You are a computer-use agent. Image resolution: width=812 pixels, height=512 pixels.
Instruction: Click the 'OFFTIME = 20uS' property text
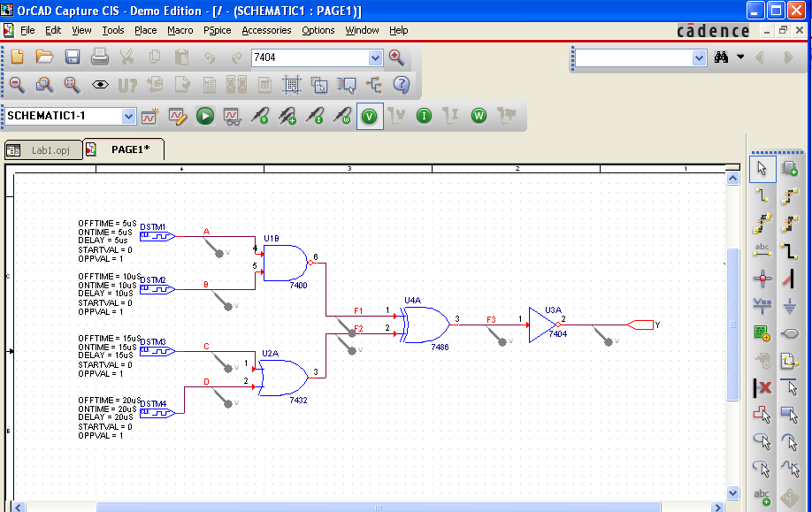(110, 401)
